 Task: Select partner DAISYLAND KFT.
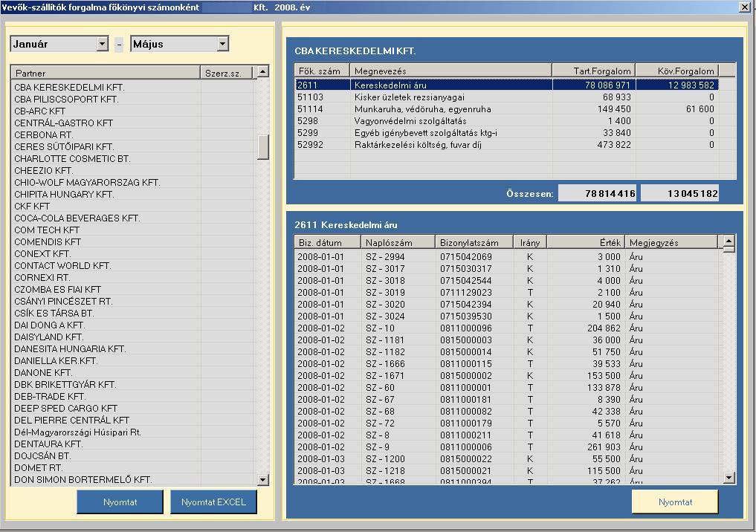click(132, 337)
